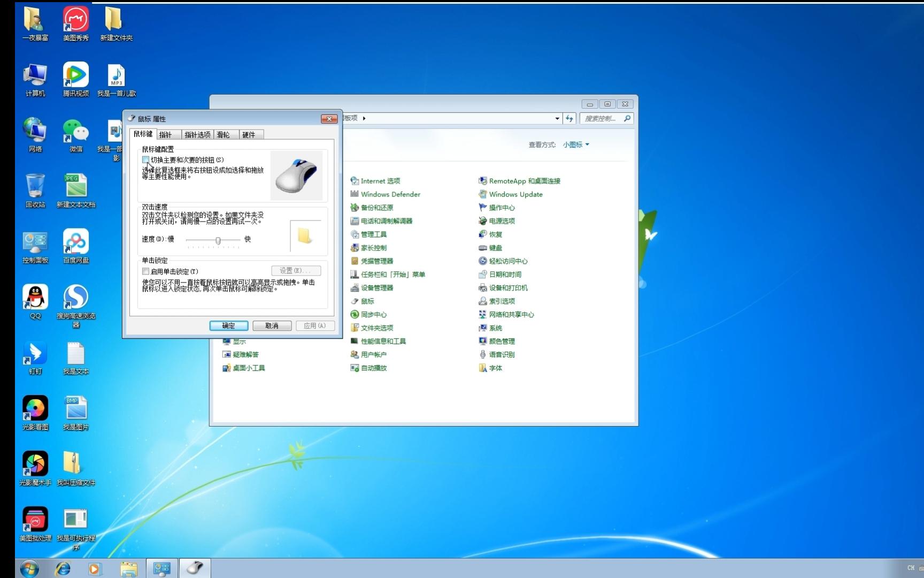
Task: Click the 应用 button
Action: pyautogui.click(x=315, y=325)
